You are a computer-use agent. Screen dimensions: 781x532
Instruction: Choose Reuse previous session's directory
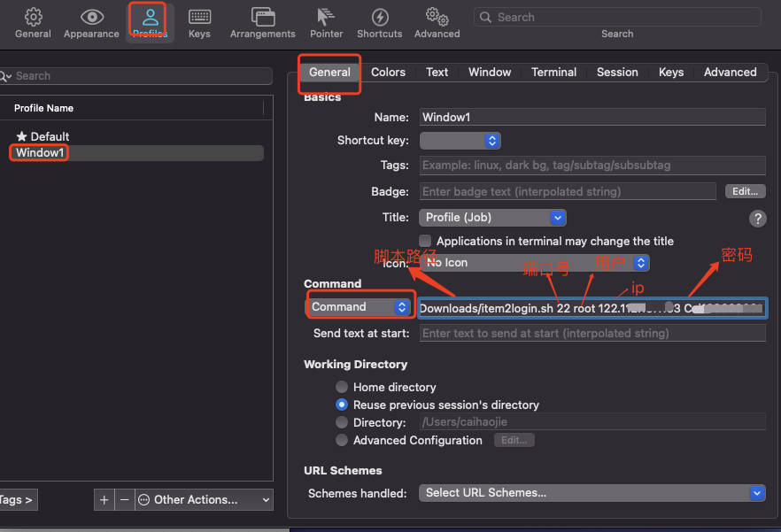pos(342,405)
